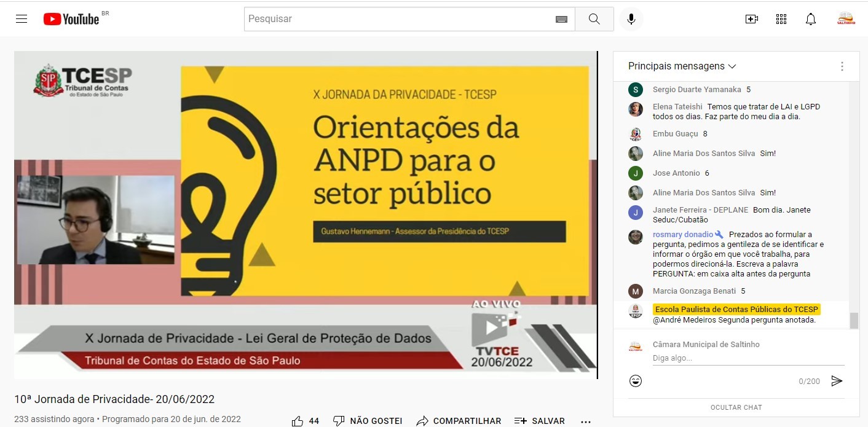Send the chat message arrow

837,381
